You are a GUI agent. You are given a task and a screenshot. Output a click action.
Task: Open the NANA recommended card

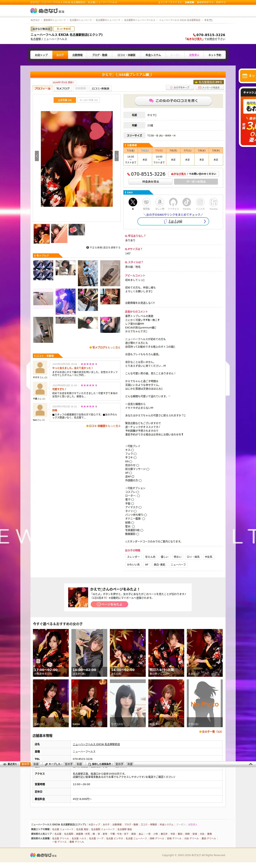pyautogui.click(x=89, y=703)
